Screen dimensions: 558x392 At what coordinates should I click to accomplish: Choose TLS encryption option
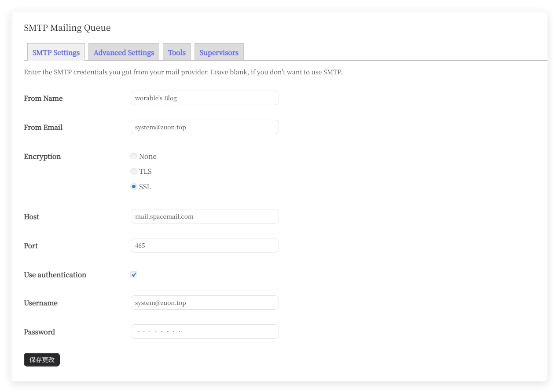(x=134, y=171)
